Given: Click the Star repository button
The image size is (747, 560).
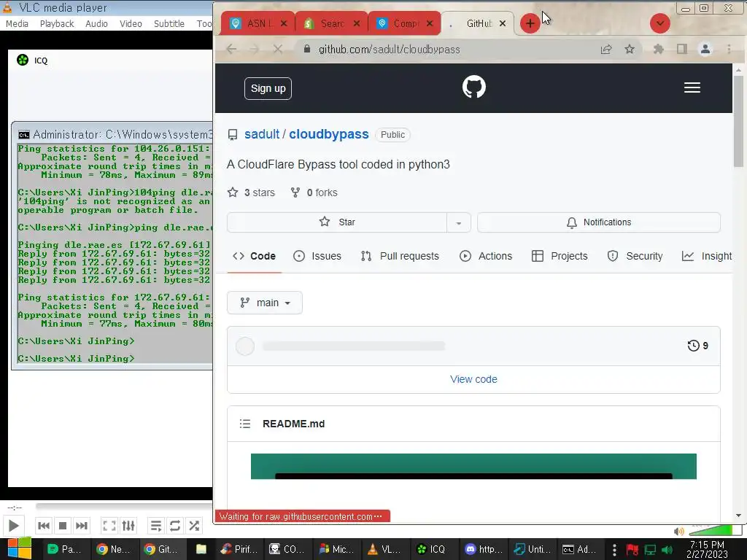Looking at the screenshot, I should (x=337, y=222).
